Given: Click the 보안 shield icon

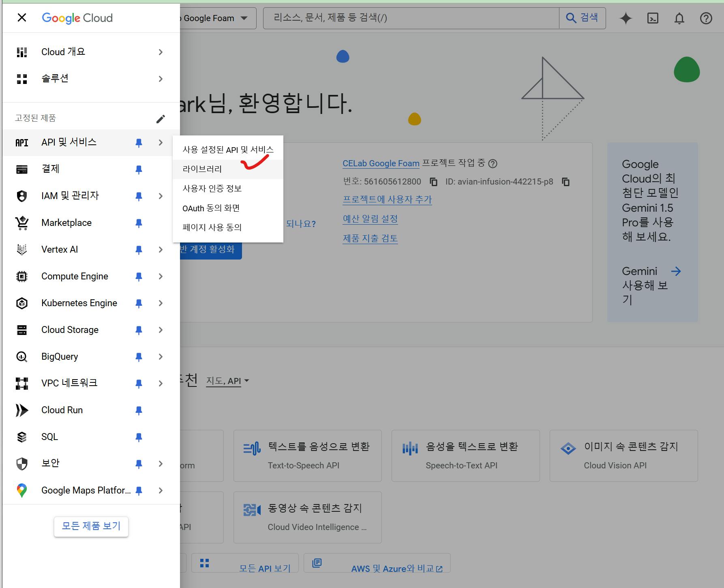Looking at the screenshot, I should (x=22, y=464).
